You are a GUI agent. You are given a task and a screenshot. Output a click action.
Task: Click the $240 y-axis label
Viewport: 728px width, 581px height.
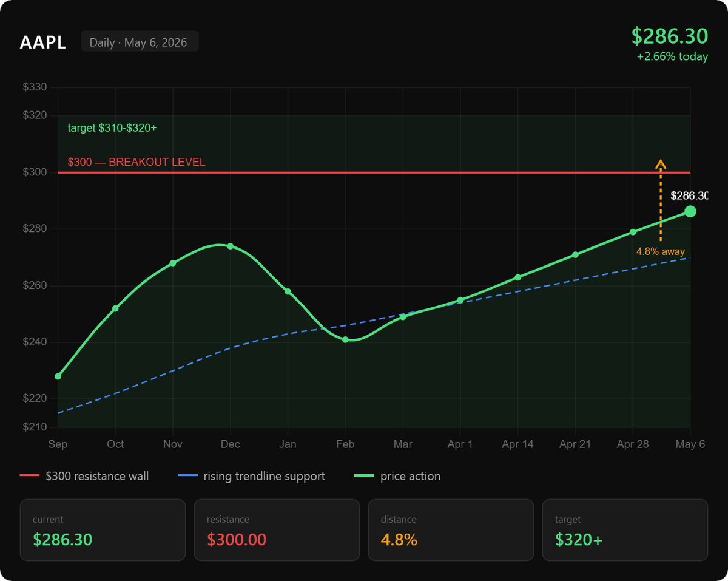click(35, 342)
